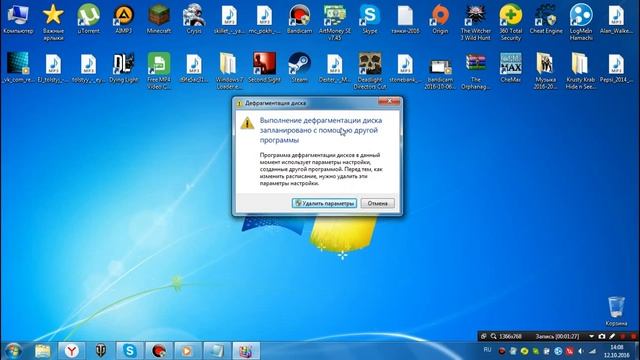640x360 pixels.
Task: Select The Orphanage archive icon
Action: click(476, 70)
